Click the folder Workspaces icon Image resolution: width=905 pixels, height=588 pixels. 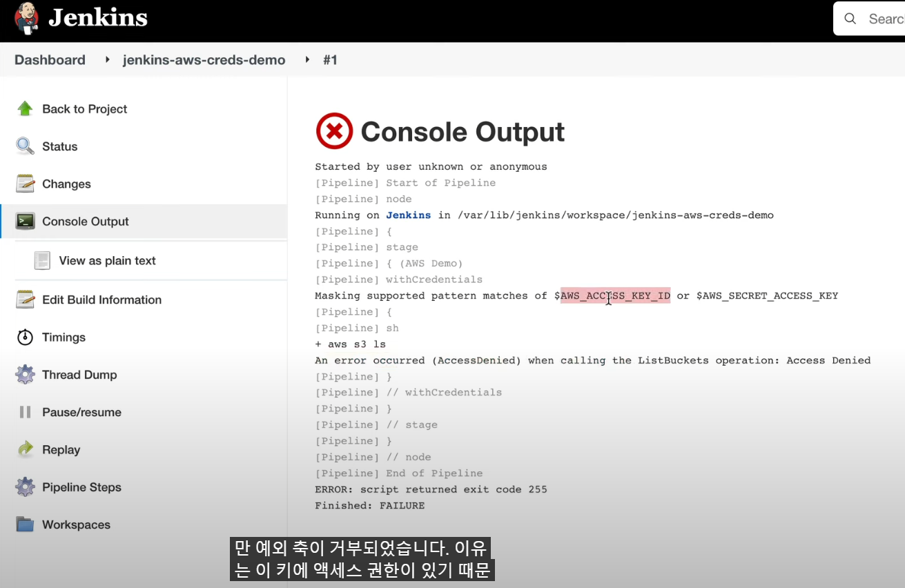(x=26, y=525)
